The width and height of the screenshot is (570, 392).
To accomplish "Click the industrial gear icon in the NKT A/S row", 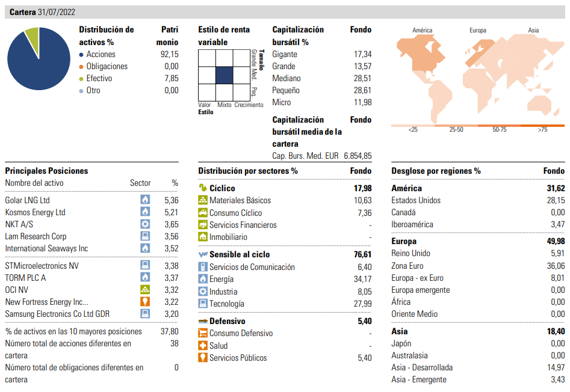I will 145,224.
